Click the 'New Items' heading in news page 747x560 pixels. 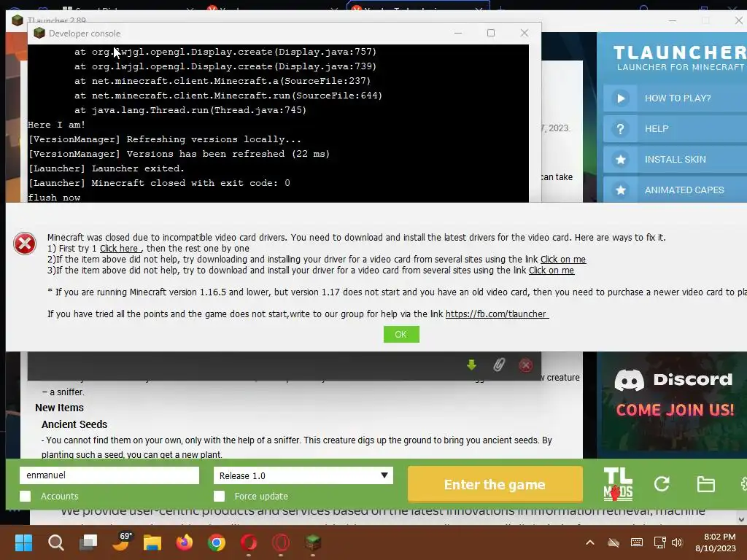(60, 408)
